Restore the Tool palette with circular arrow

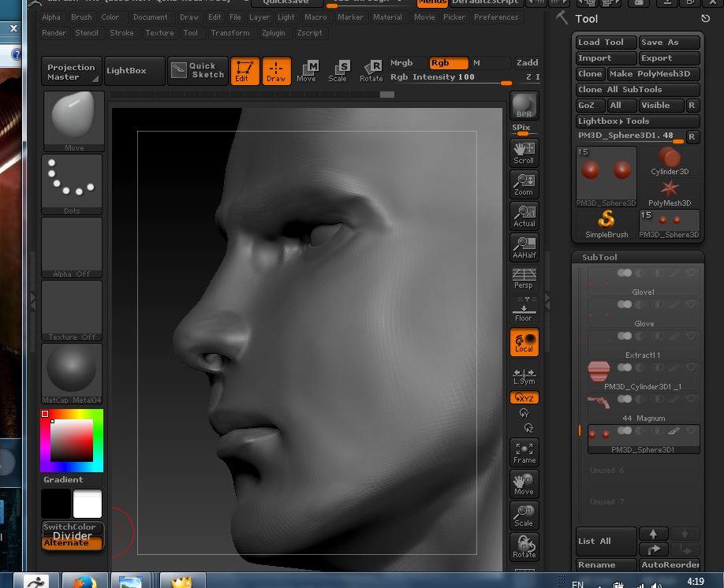(x=705, y=18)
